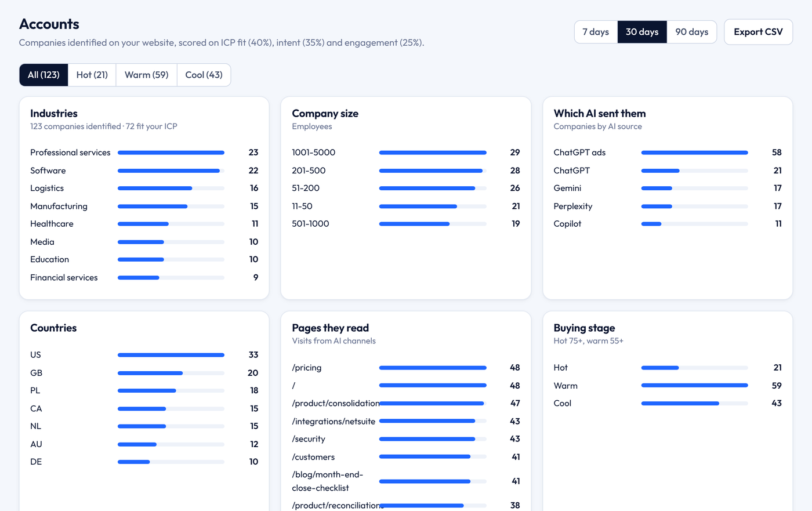
Task: Click the Gemini AI source label
Action: click(567, 189)
